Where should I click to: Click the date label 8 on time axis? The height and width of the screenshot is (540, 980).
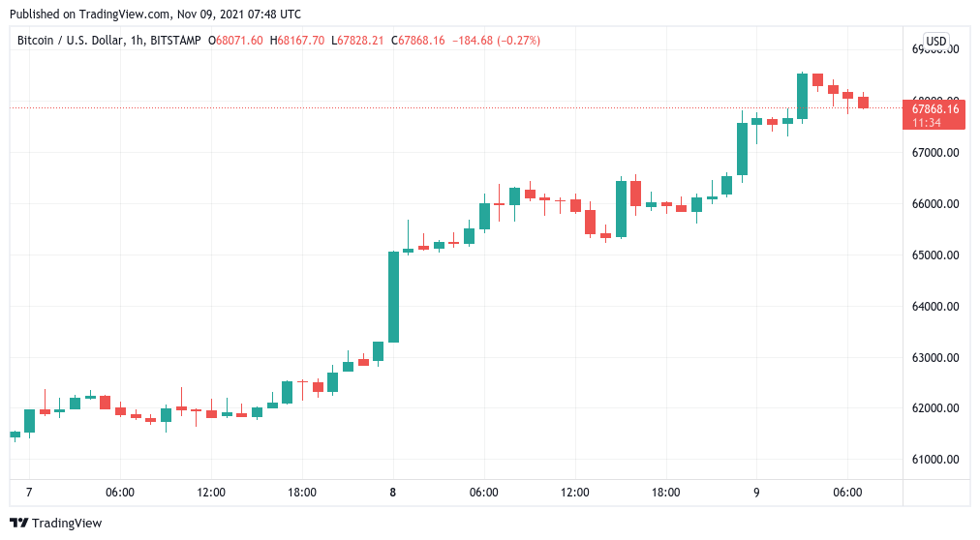pyautogui.click(x=393, y=493)
